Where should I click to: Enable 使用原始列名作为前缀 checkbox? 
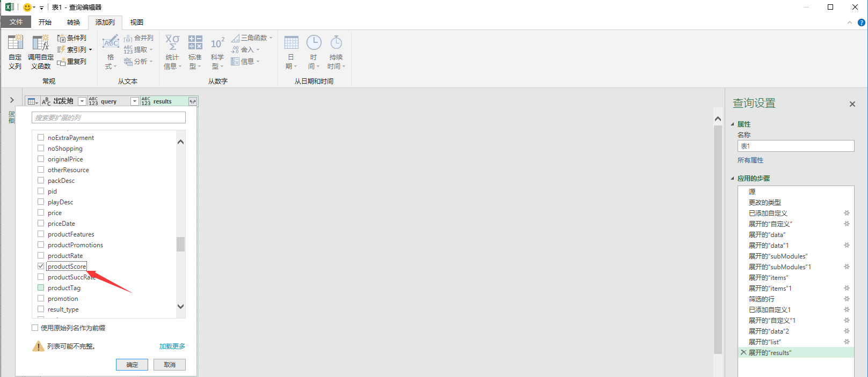[x=35, y=328]
